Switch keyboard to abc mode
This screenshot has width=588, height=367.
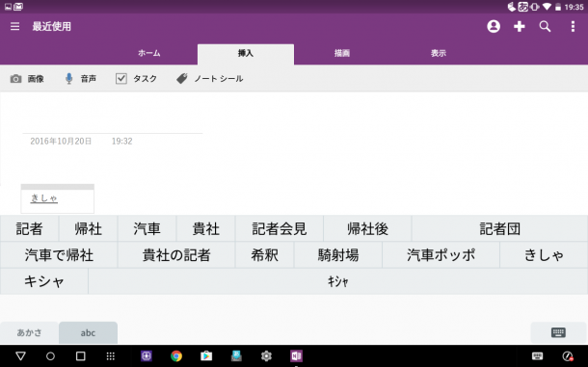(88, 333)
